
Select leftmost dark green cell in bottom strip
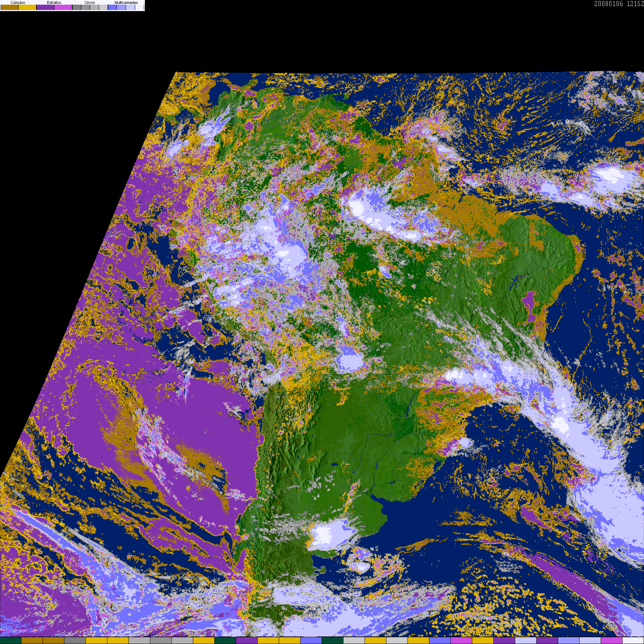11,640
